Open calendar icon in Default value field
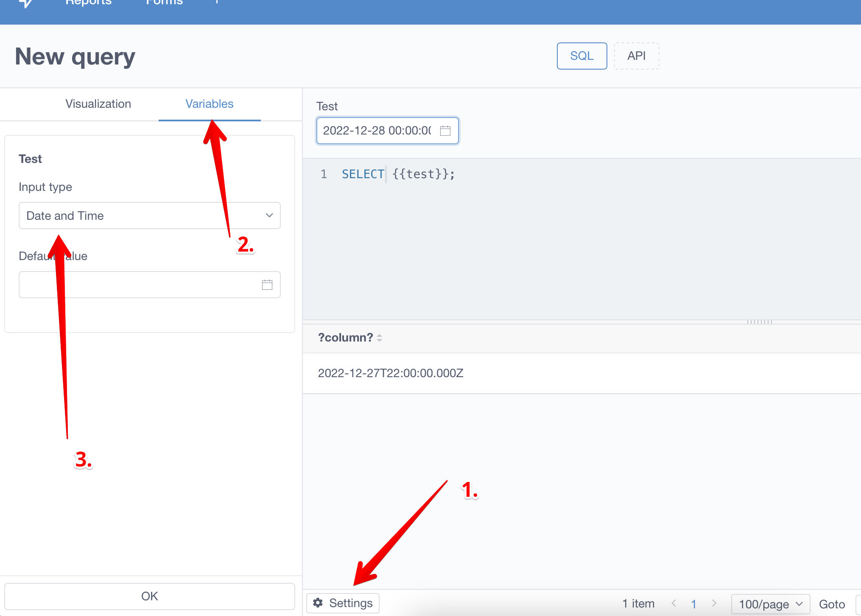The width and height of the screenshot is (861, 616). (267, 285)
